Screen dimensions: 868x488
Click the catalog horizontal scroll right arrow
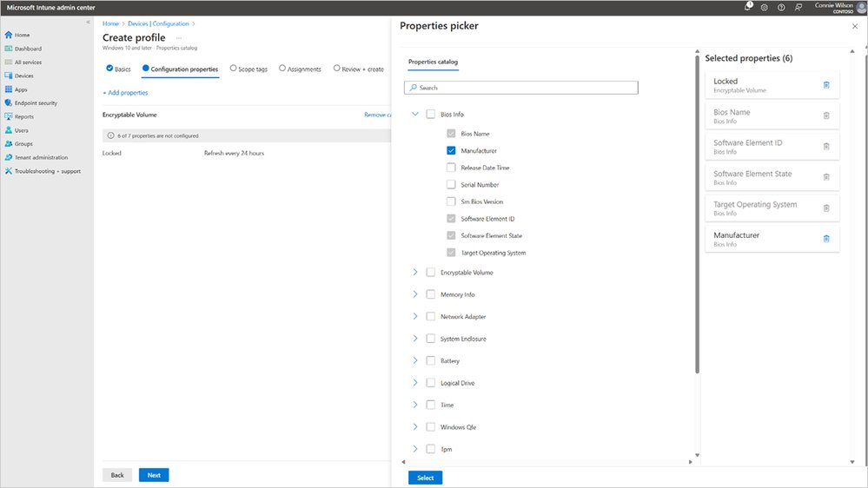[x=690, y=462]
